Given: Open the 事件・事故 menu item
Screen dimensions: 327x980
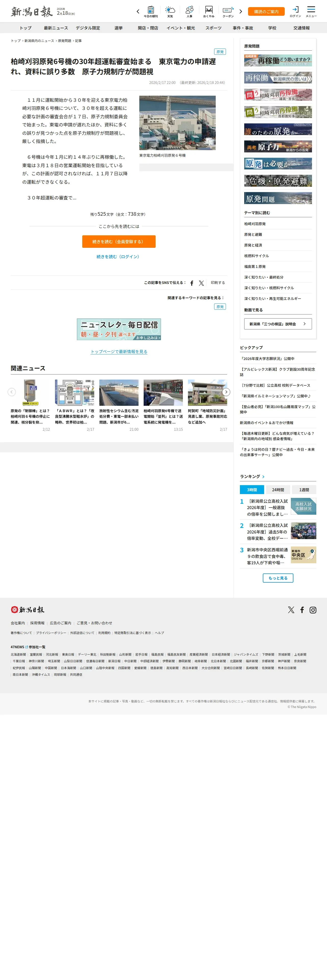Looking at the screenshot, I should point(243,28).
